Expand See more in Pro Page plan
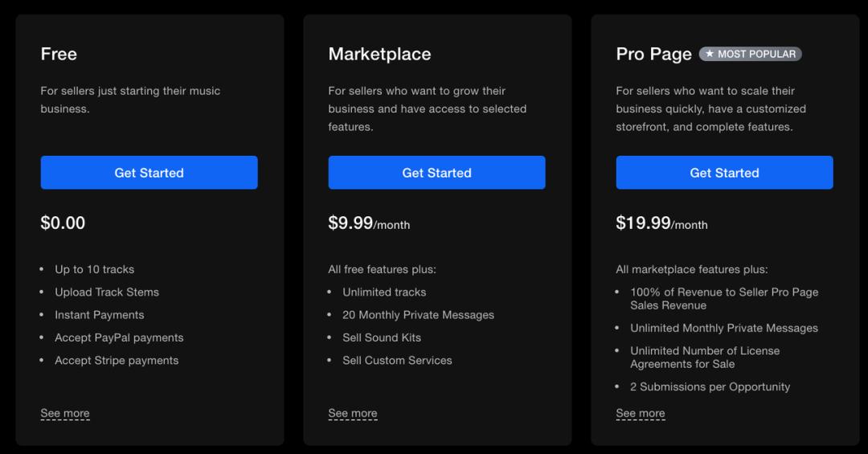Screen dimensions: 868x454 pyautogui.click(x=641, y=413)
